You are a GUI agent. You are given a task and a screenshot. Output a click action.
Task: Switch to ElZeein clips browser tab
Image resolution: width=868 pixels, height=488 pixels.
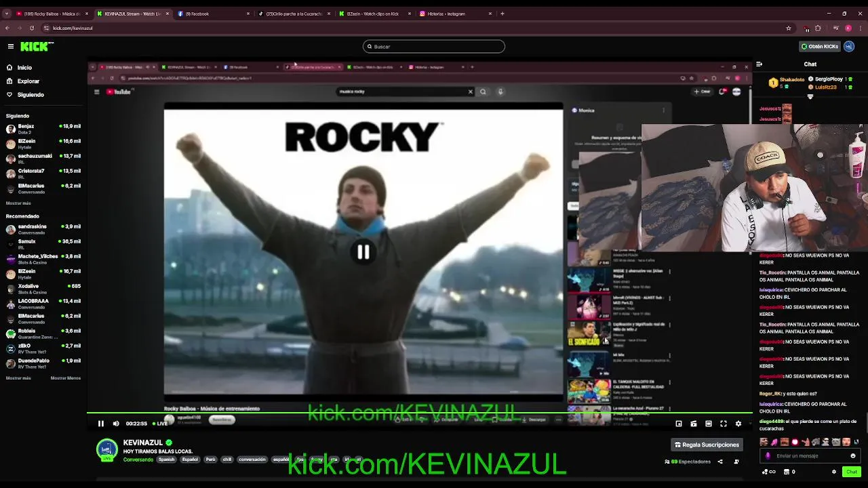coord(374,14)
